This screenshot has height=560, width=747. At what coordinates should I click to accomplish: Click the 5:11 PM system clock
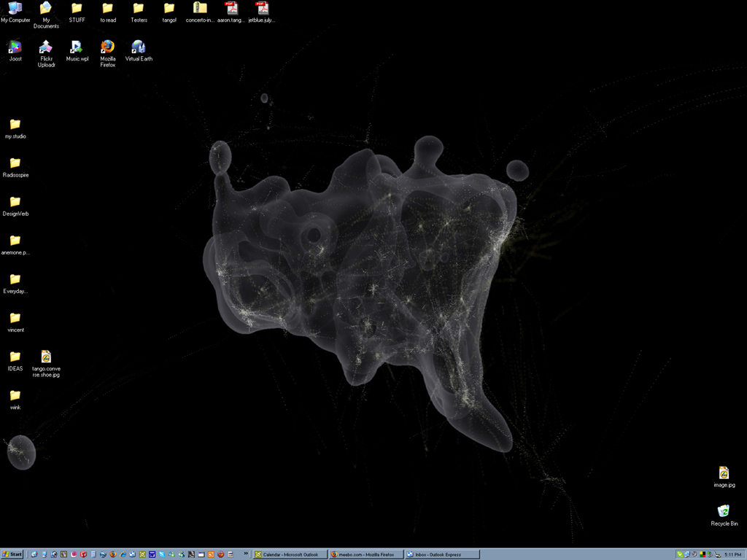click(x=732, y=555)
